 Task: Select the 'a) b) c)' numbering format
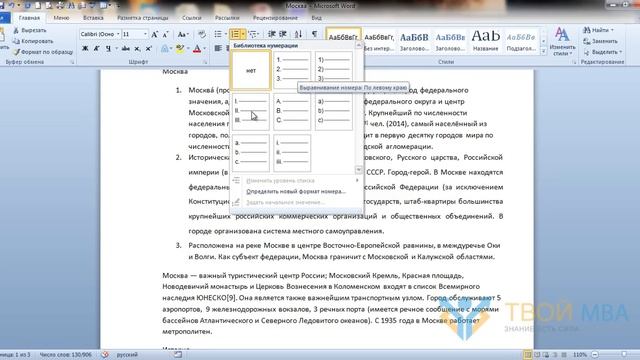click(334, 111)
